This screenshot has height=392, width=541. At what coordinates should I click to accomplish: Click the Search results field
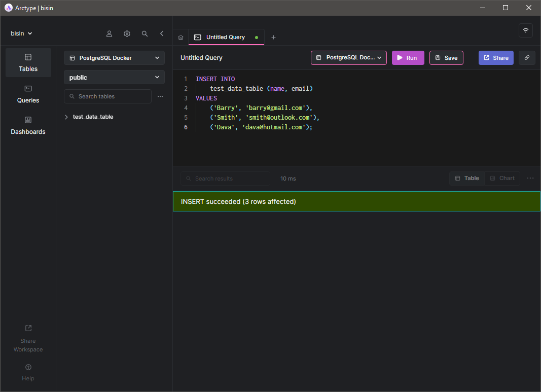225,179
